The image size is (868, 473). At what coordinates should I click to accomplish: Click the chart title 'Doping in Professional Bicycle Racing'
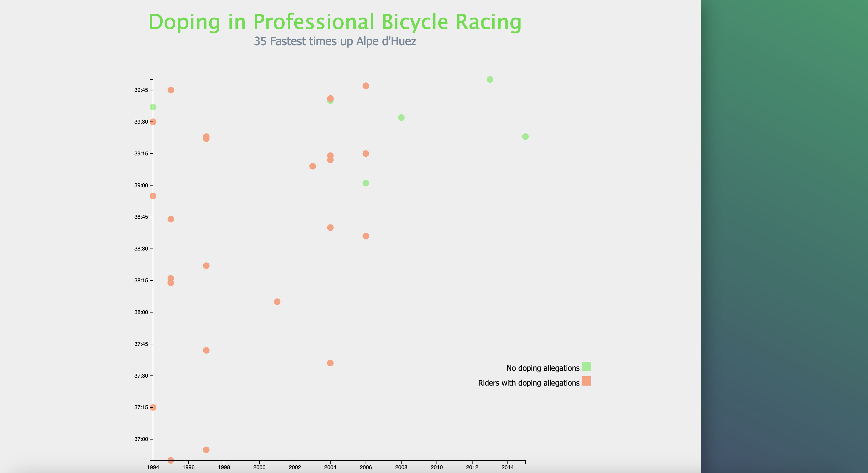(x=335, y=22)
